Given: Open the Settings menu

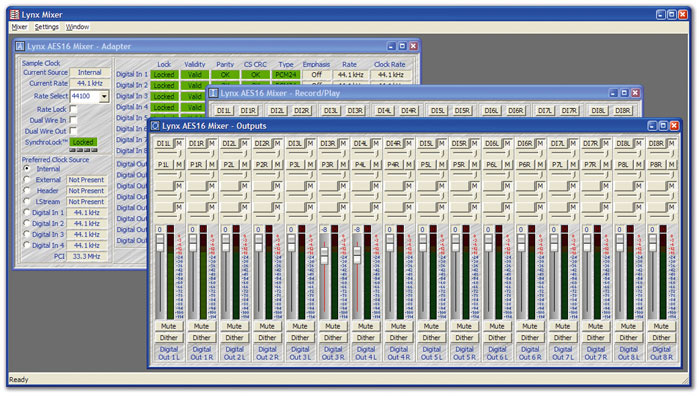Looking at the screenshot, I should [46, 27].
